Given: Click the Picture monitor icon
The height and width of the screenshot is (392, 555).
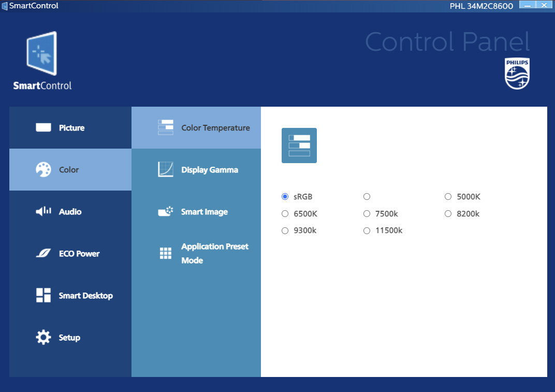Looking at the screenshot, I should tap(43, 127).
